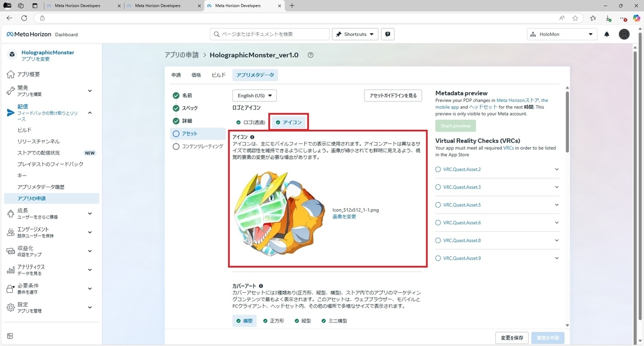Click the 画像を変更 link

pyautogui.click(x=344, y=217)
